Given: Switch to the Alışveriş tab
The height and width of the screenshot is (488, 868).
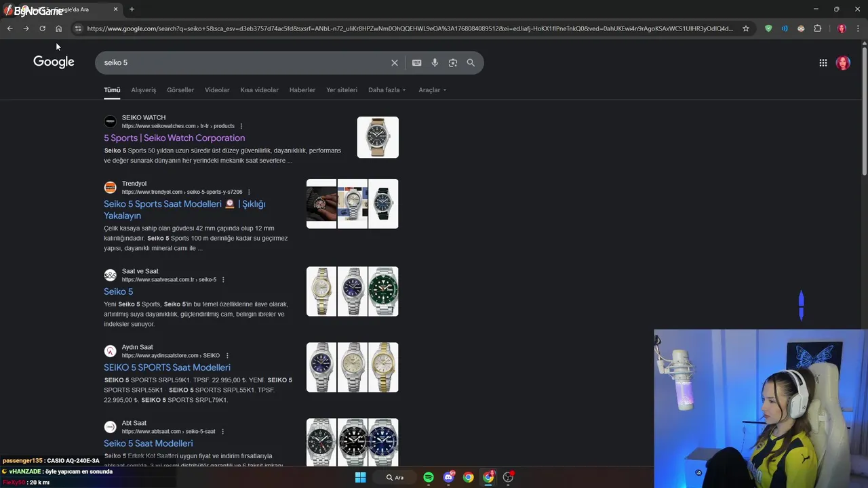Looking at the screenshot, I should click(144, 89).
